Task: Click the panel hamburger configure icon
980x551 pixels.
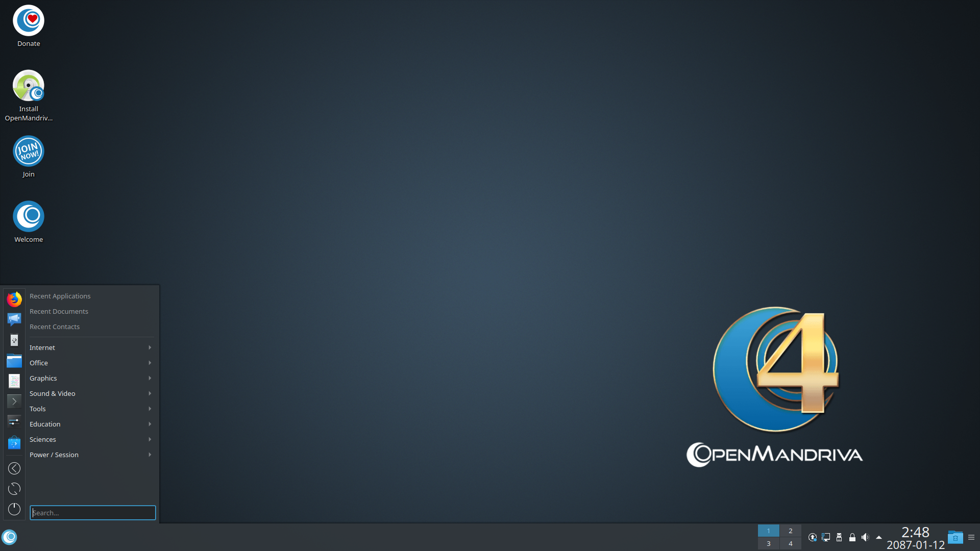Action: pyautogui.click(x=971, y=537)
